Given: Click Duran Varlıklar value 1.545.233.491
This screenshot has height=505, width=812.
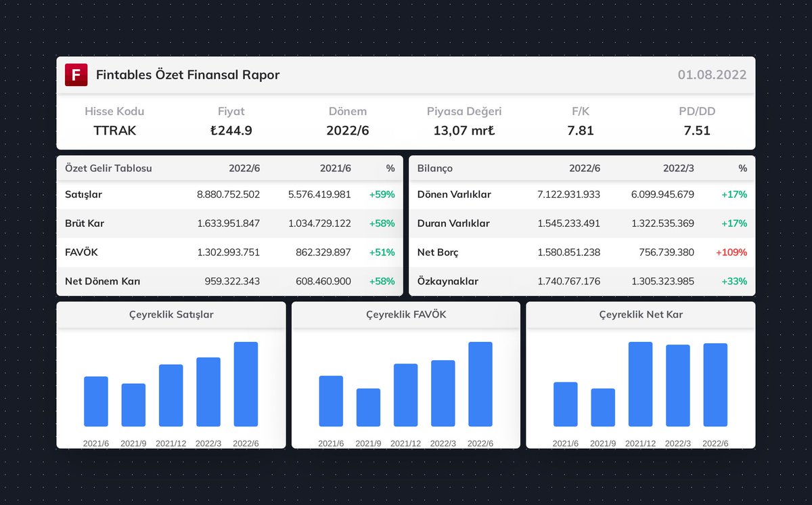Looking at the screenshot, I should (x=568, y=223).
